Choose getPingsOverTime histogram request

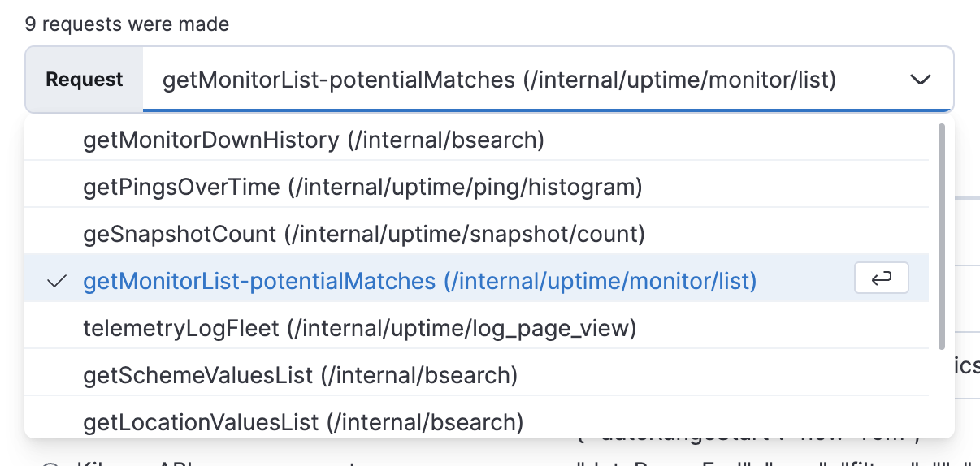pos(362,188)
